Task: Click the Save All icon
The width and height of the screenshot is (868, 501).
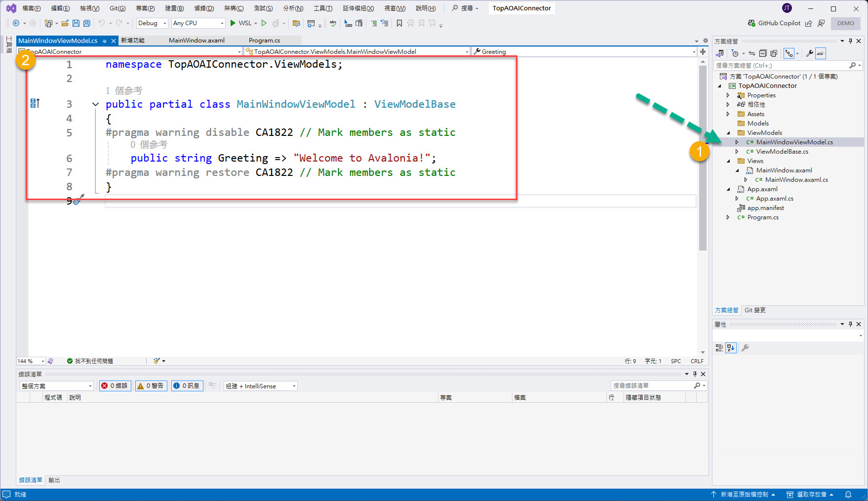Action: pyautogui.click(x=87, y=23)
